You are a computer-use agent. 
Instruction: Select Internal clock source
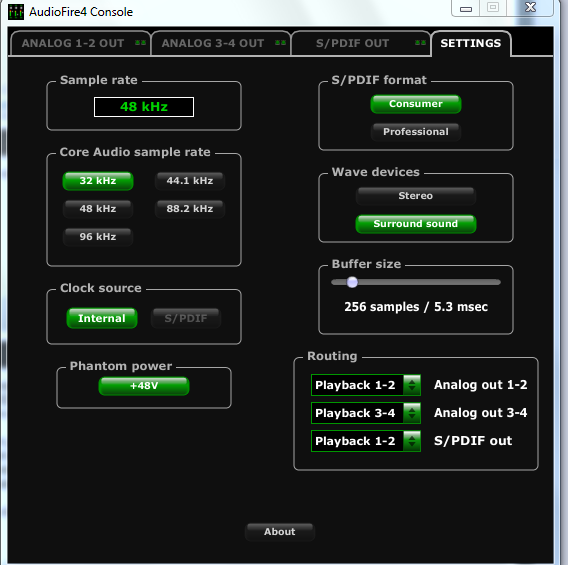102,318
